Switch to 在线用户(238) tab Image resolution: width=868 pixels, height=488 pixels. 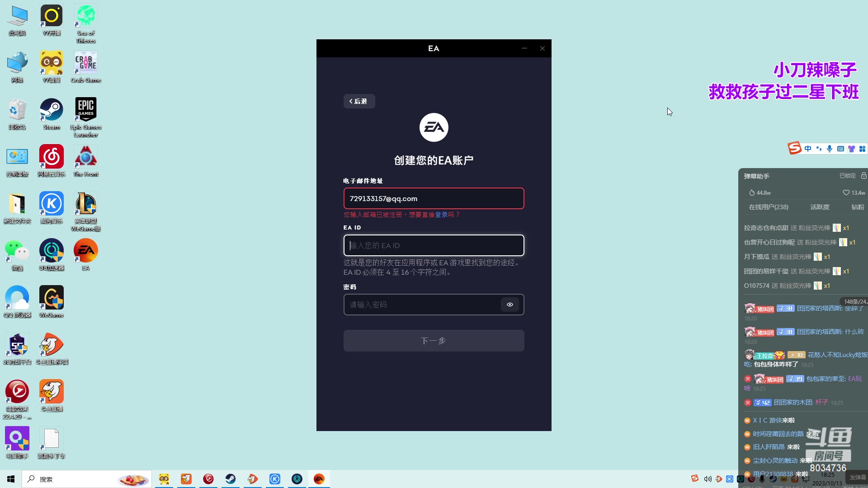pyautogui.click(x=769, y=207)
